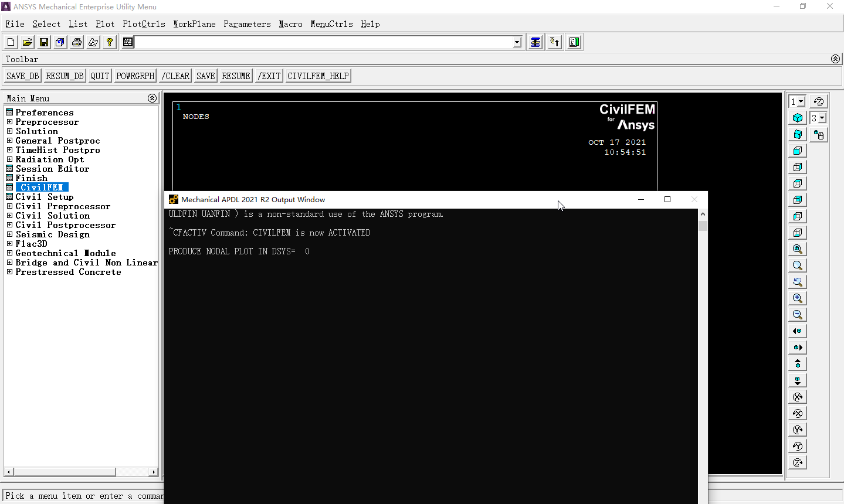Select the highlighted CivilFEM tree item
Viewport: 844px width, 504px height.
42,188
